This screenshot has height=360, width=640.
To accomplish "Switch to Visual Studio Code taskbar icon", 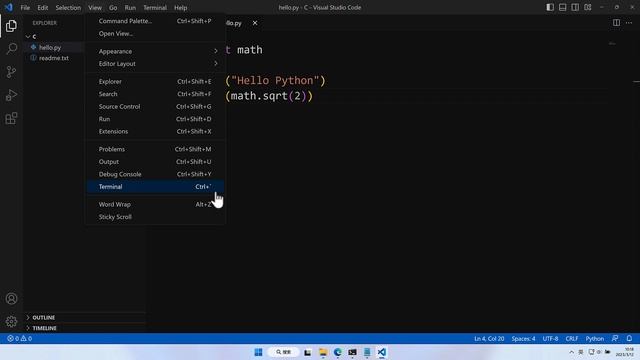I will tap(382, 352).
